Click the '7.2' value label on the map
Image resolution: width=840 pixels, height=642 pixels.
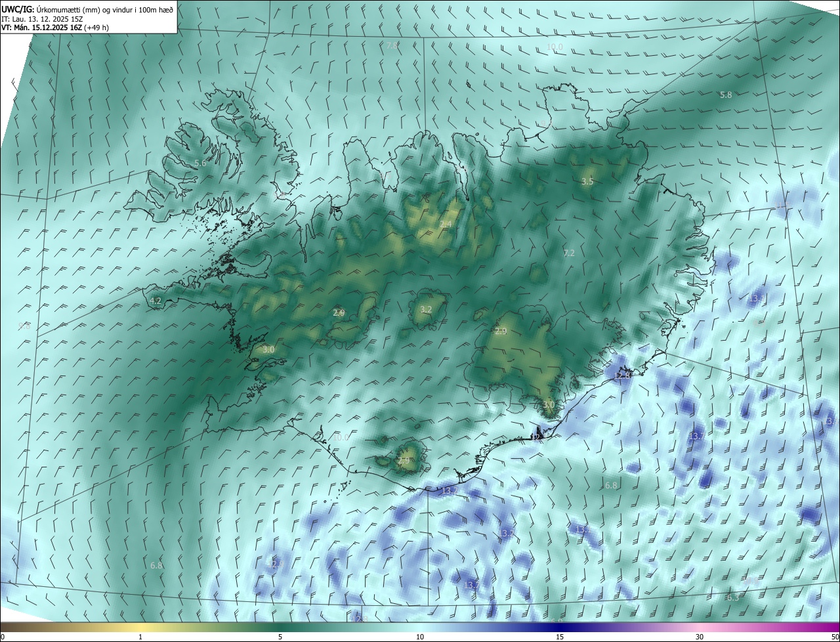[569, 253]
